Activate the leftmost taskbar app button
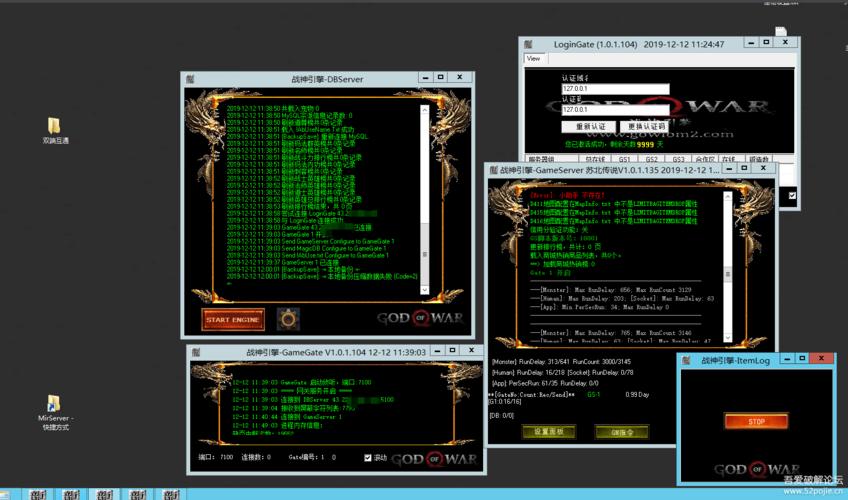 coord(38,494)
